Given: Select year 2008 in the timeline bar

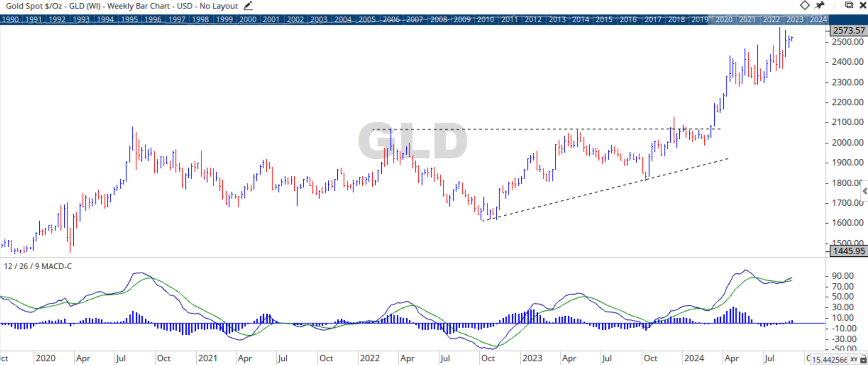Looking at the screenshot, I should 438,19.
